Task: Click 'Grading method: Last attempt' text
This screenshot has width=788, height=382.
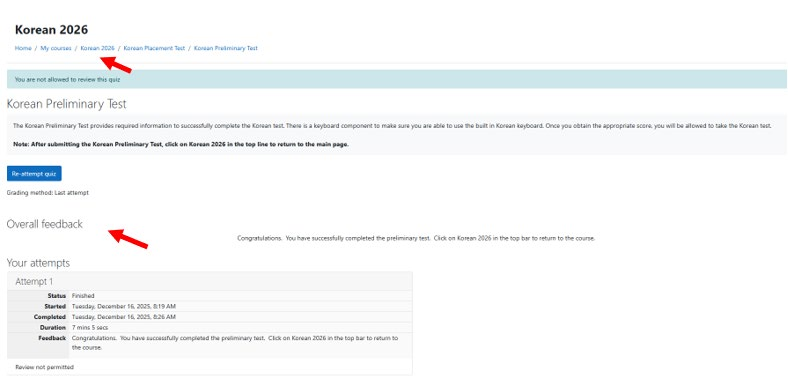Action: point(48,193)
